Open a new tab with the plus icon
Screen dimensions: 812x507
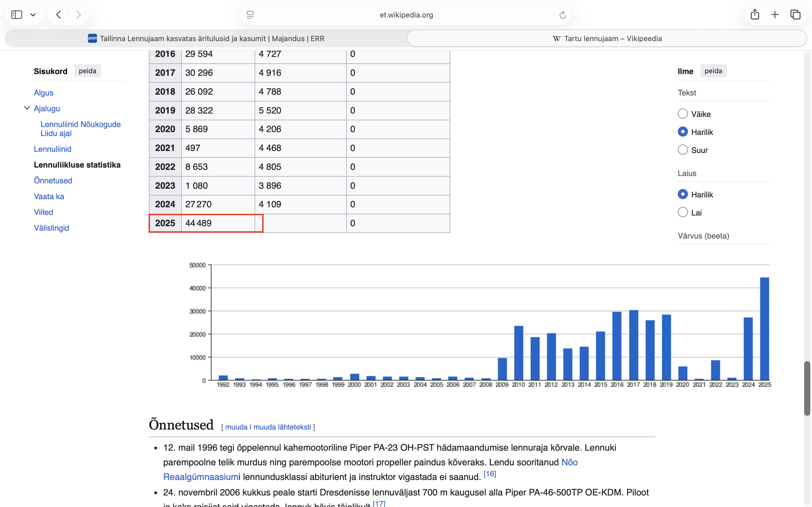coord(775,14)
